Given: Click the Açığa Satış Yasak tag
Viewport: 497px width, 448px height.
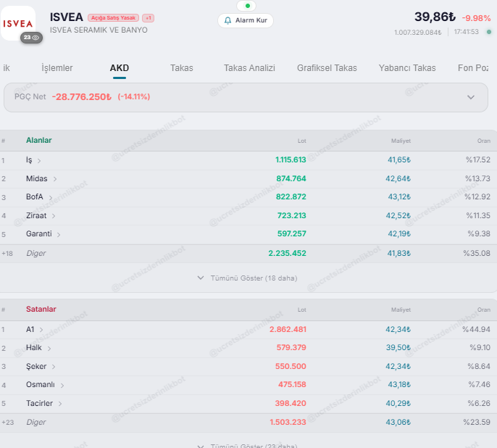Looking at the screenshot, I should 113,17.
